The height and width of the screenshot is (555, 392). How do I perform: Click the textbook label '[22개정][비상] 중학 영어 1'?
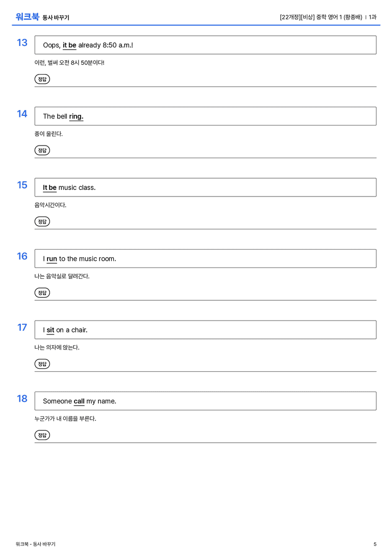(311, 17)
